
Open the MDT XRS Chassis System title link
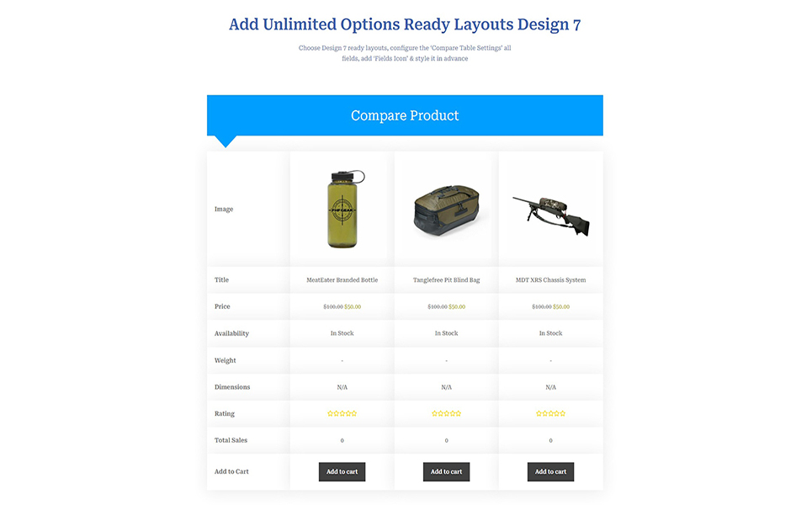click(550, 280)
